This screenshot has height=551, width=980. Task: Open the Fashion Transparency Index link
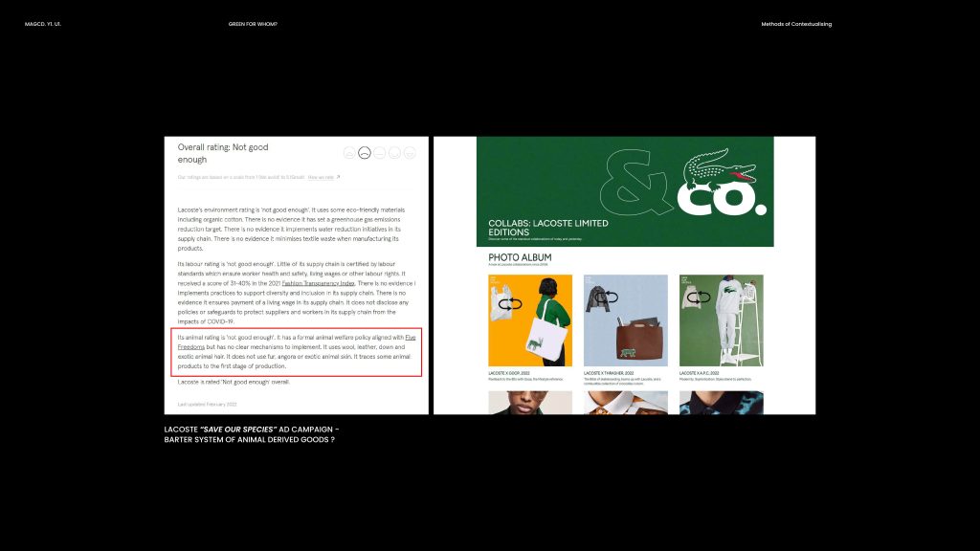318,283
